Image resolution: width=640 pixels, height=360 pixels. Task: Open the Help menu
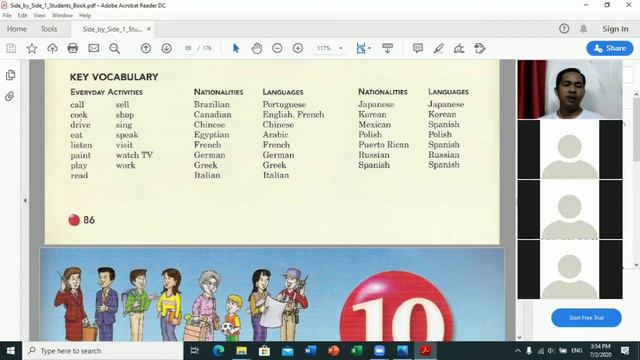point(85,16)
